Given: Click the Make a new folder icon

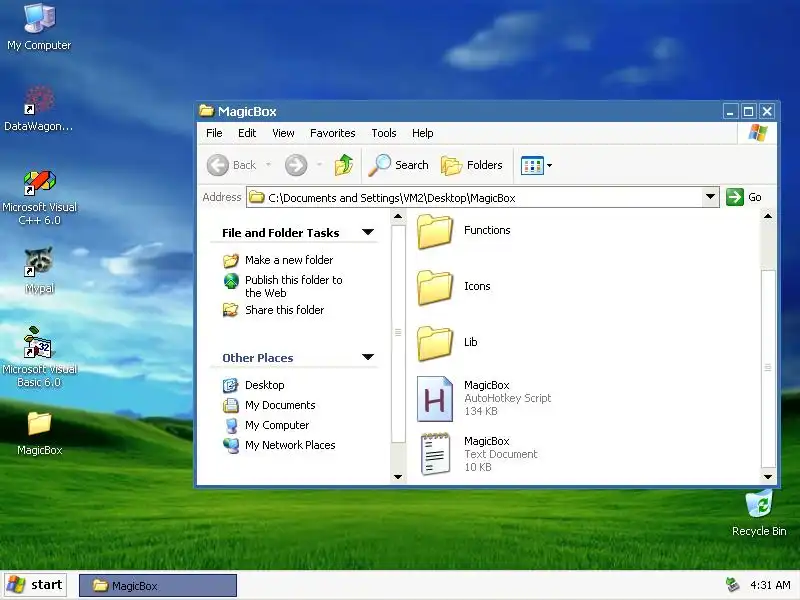Looking at the screenshot, I should [231, 261].
